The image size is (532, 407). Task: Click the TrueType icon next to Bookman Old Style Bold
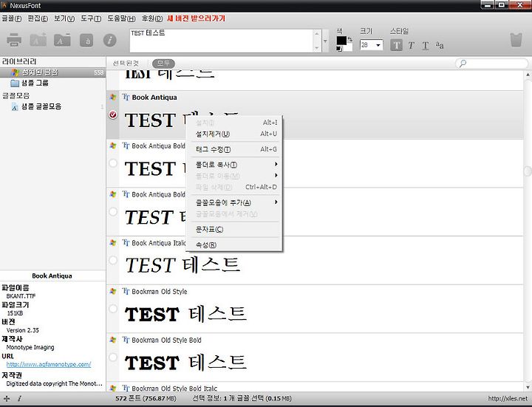click(x=126, y=340)
